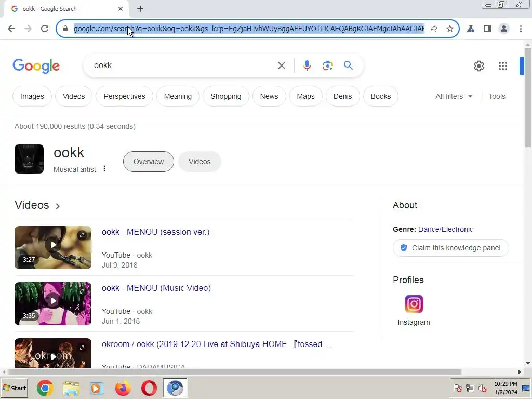Image resolution: width=532 pixels, height=399 pixels.
Task: Search by image with Google Lens
Action: [327, 65]
